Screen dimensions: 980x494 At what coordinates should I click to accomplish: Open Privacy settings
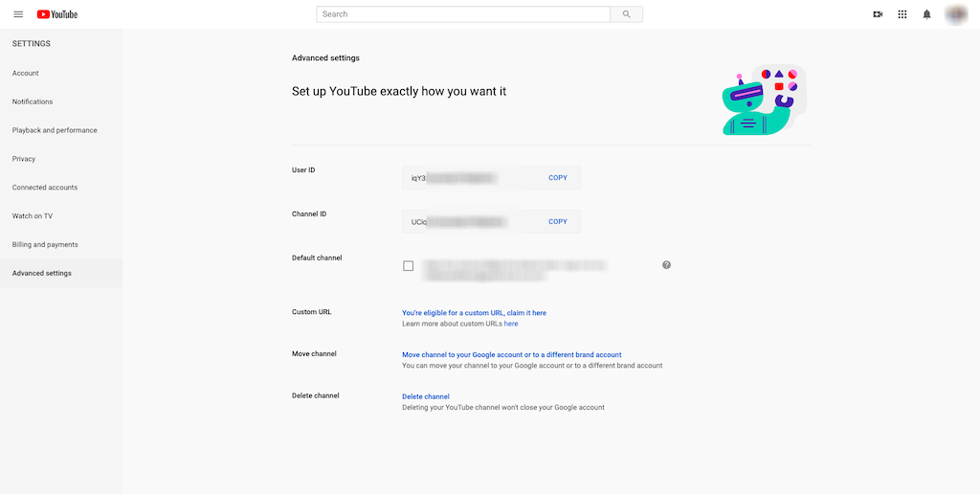[x=24, y=159]
